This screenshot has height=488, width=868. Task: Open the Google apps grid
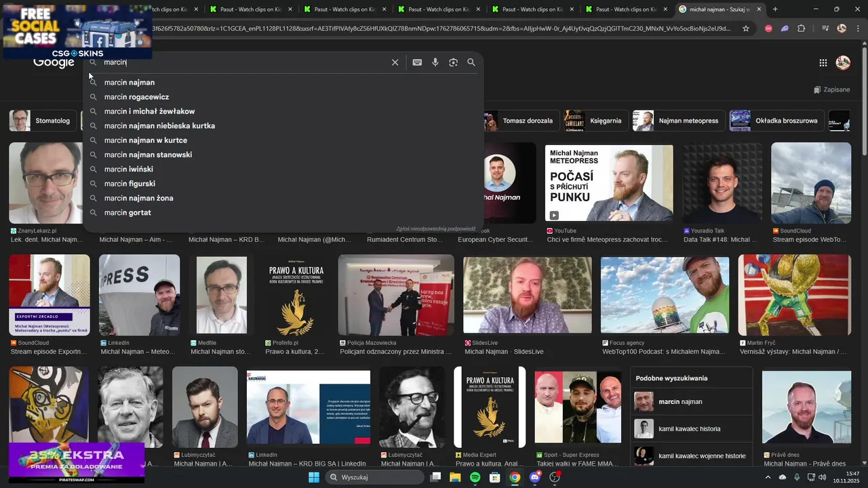tap(823, 63)
